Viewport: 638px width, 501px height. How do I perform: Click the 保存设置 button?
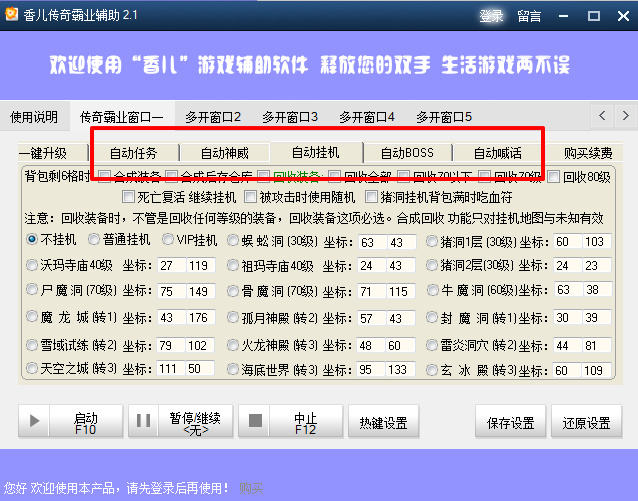click(511, 423)
